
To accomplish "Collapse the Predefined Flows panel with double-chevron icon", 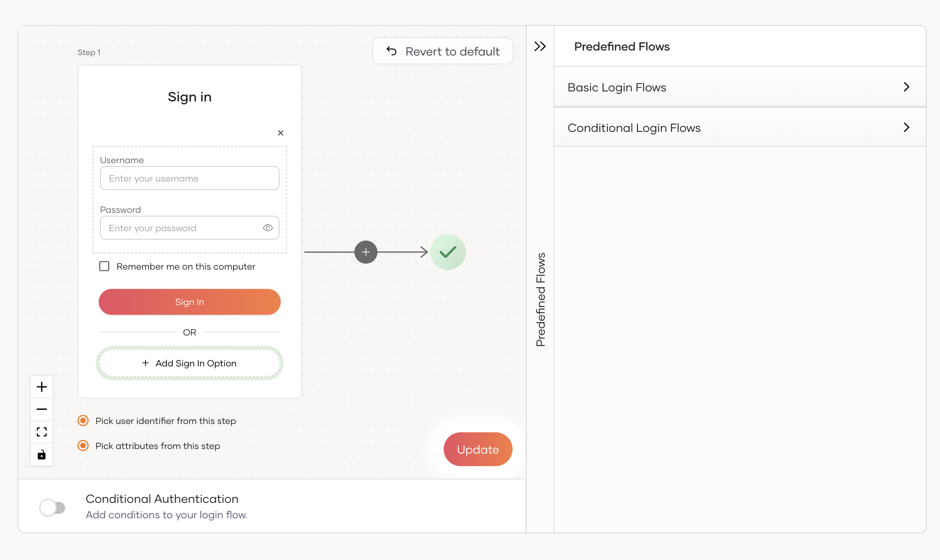I will (540, 46).
